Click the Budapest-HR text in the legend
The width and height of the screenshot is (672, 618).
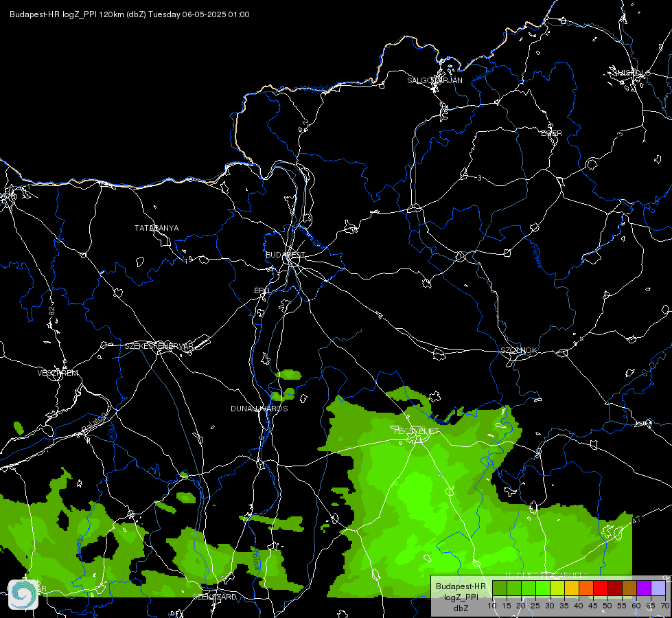[x=461, y=586]
